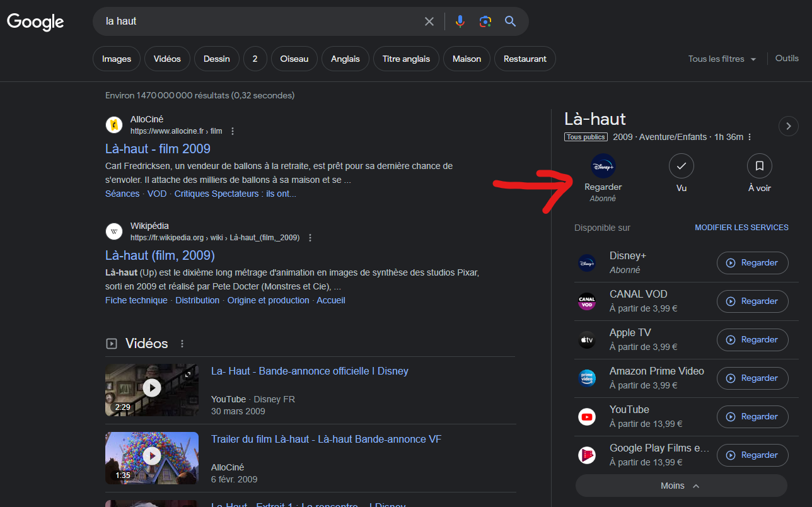
Task: Click "Tous publics" rating badge
Action: tap(586, 137)
